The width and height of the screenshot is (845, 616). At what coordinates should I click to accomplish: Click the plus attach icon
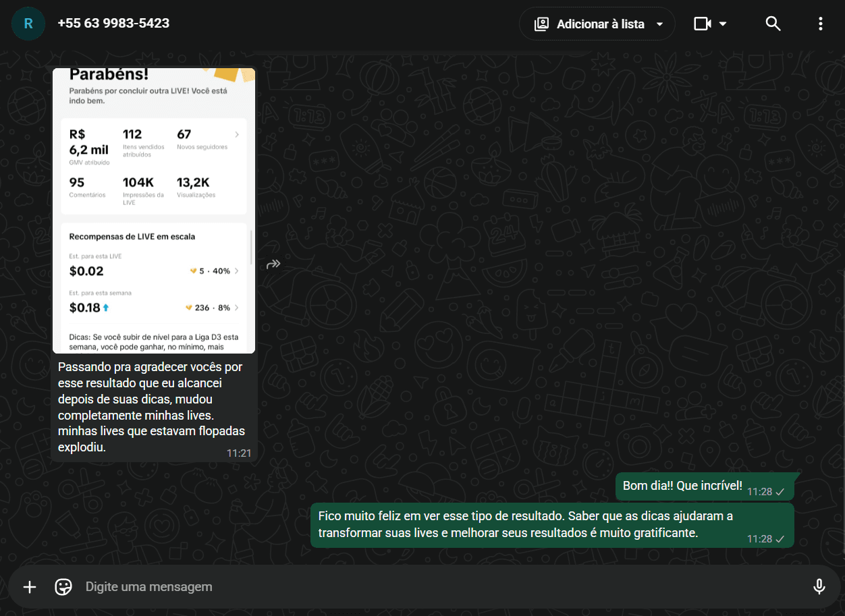click(30, 587)
